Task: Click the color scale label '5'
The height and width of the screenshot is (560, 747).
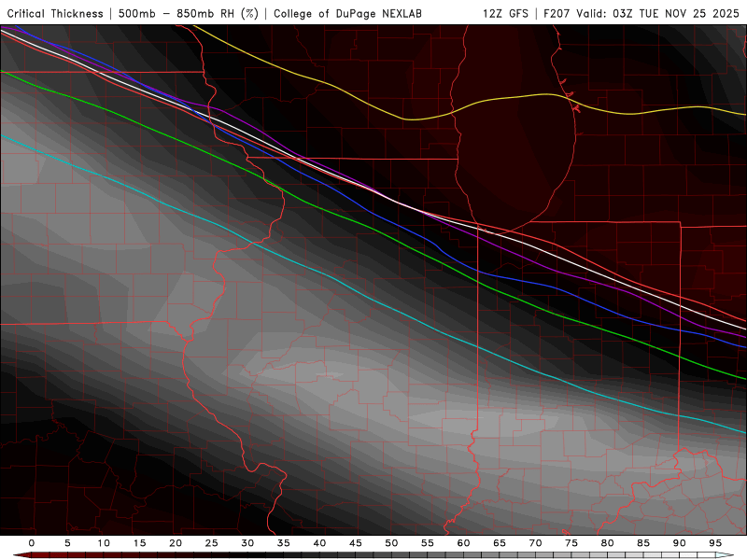Action: (67, 543)
